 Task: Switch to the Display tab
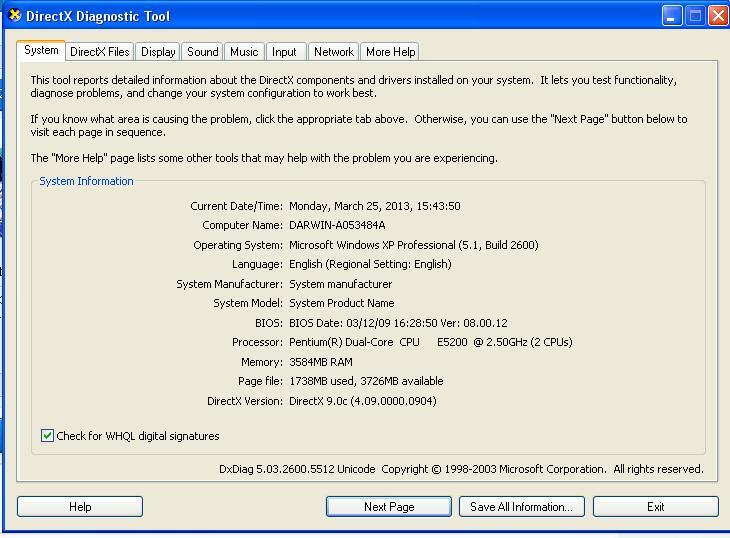158,52
